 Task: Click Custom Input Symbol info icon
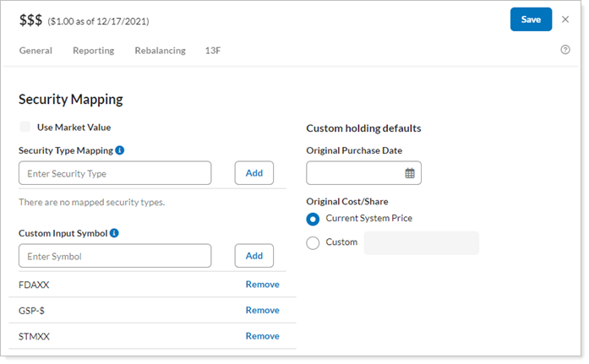pos(114,233)
